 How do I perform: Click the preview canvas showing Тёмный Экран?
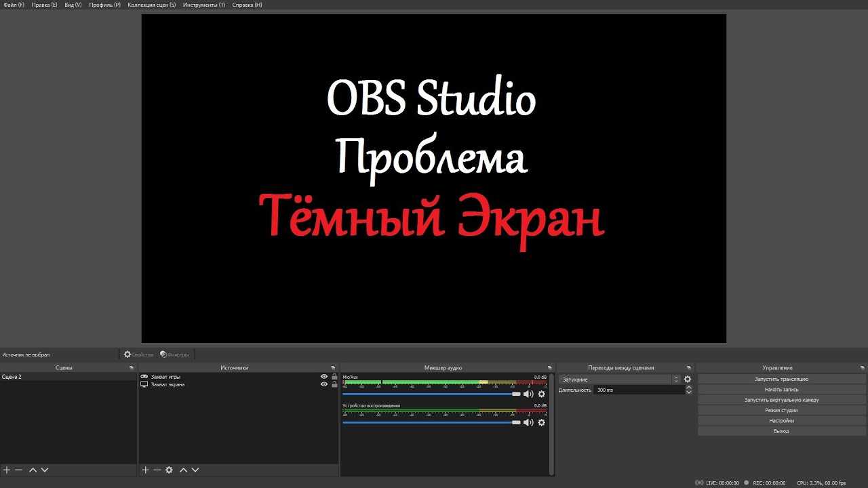[434, 179]
